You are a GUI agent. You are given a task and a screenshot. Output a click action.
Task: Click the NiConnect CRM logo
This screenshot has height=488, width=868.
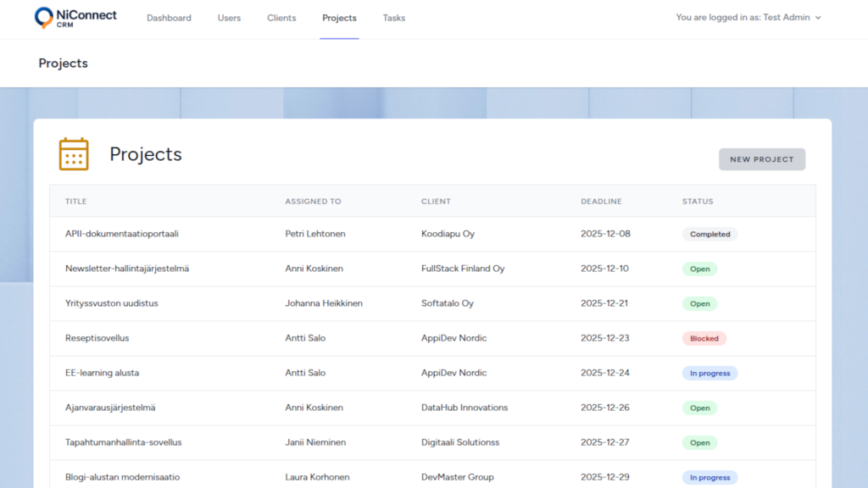coord(75,18)
